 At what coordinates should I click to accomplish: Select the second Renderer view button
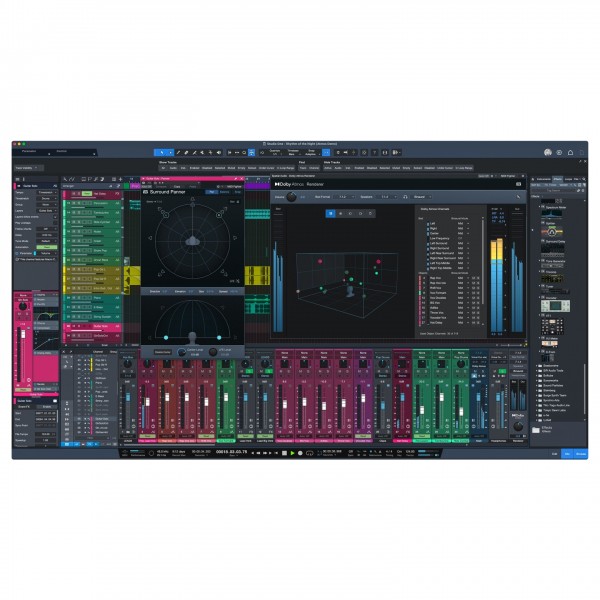coord(340,214)
